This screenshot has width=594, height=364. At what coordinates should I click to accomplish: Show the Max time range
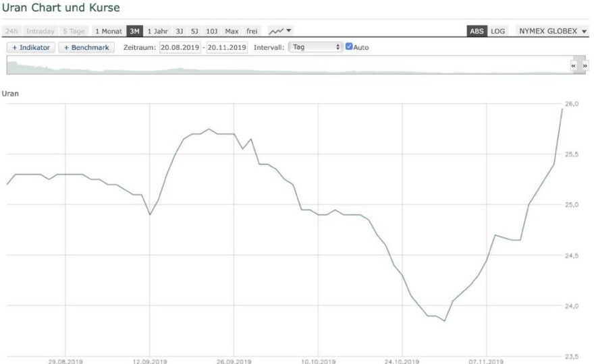tap(232, 31)
